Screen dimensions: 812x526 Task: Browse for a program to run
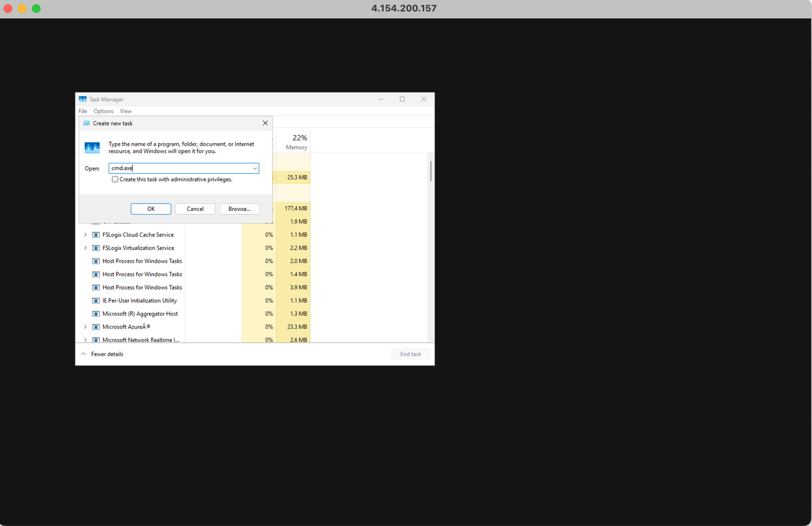pos(239,209)
